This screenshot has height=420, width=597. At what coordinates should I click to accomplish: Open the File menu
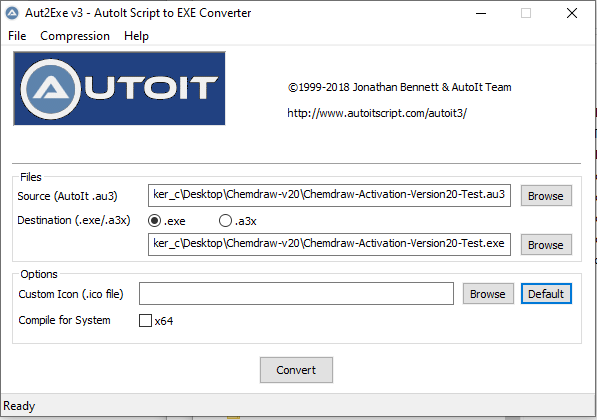click(x=17, y=36)
